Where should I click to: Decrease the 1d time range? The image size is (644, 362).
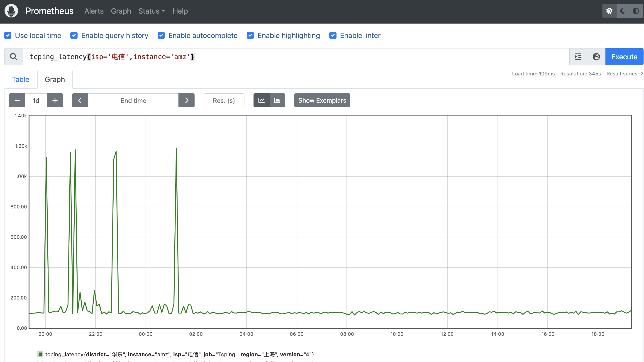coord(17,100)
